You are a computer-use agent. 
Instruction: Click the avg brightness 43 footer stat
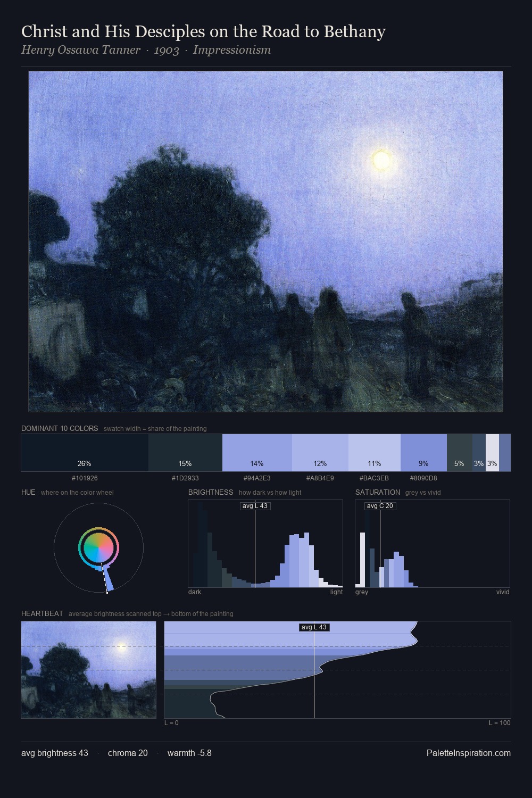coord(55,753)
